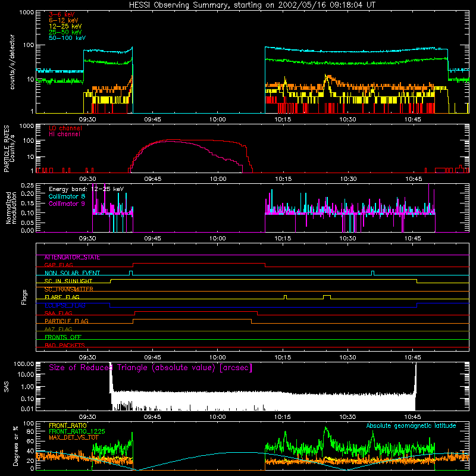The height and width of the screenshot is (476, 476).
Task: Click the counts/s/detector axis label
Action: pyautogui.click(x=12, y=62)
